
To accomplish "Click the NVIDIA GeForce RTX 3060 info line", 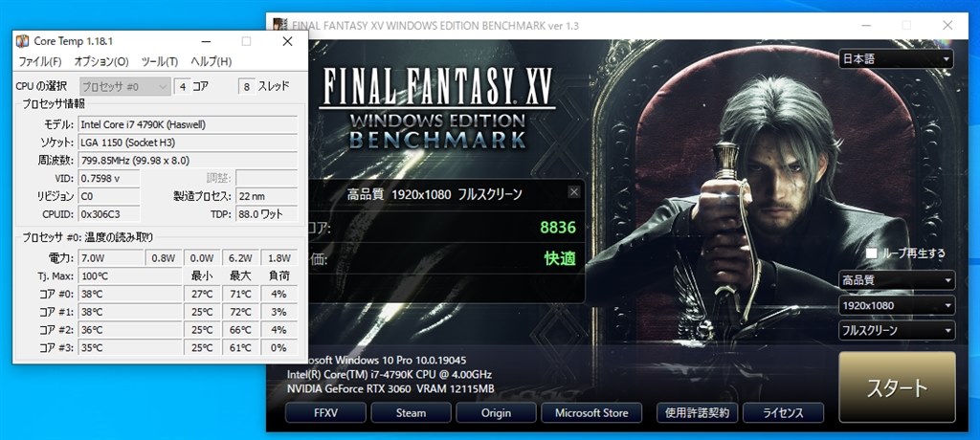I will (x=390, y=388).
